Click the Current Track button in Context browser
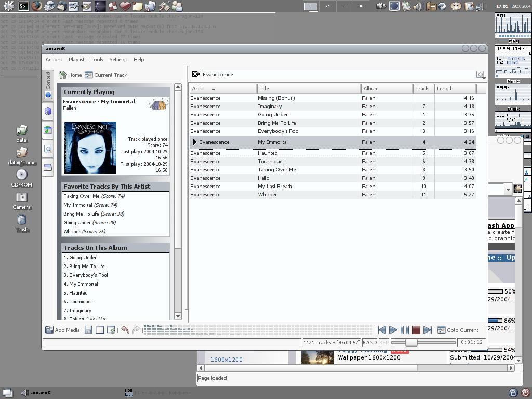The height and width of the screenshot is (399, 532). pos(106,75)
